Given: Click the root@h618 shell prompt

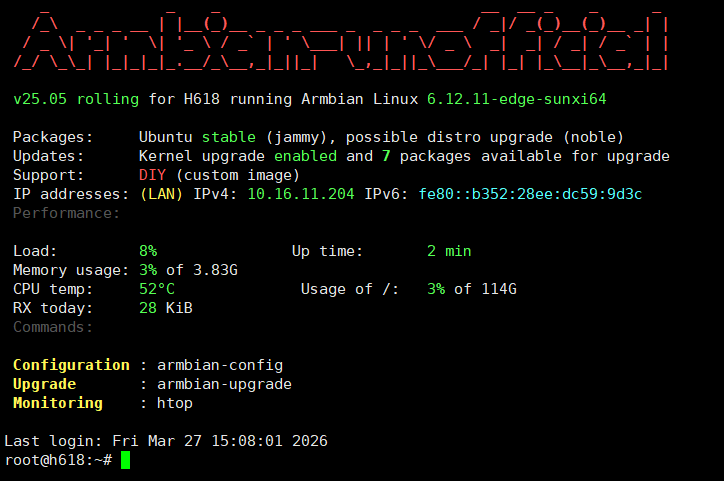Looking at the screenshot, I should tap(58, 460).
